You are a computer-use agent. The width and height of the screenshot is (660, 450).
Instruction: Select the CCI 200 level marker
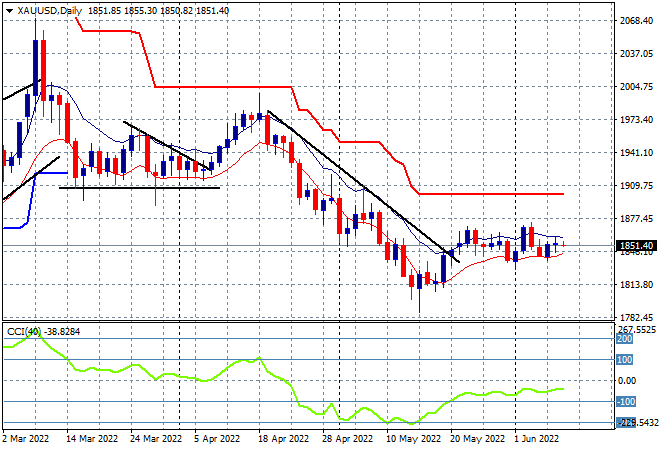coord(625,339)
